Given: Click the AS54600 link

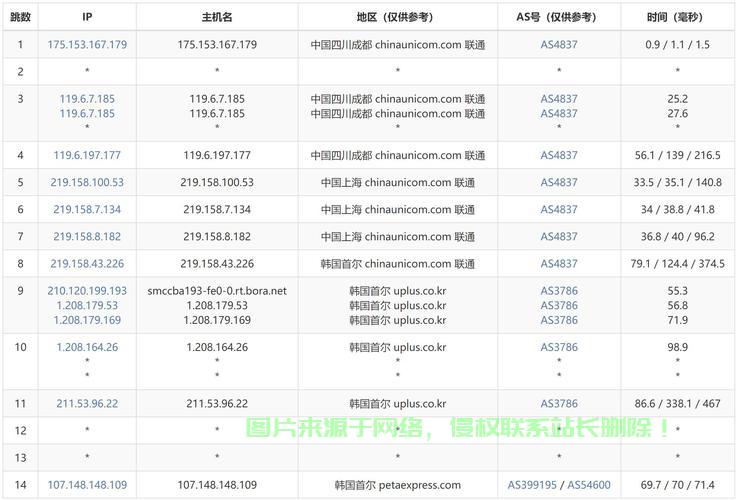Looking at the screenshot, I should 589,485.
